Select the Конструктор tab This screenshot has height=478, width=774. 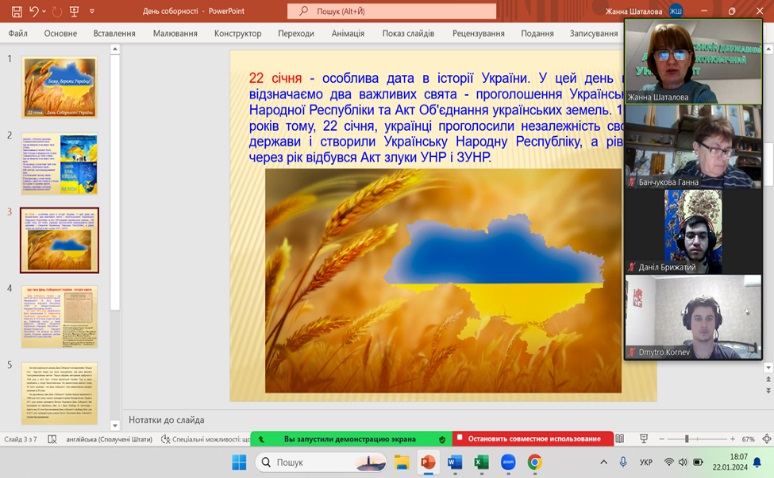(x=237, y=33)
